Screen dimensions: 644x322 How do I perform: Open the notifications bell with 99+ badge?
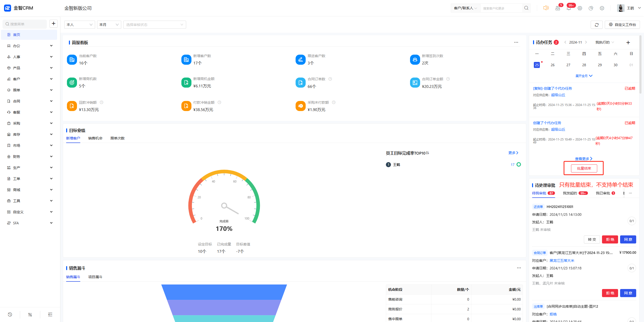coord(569,8)
